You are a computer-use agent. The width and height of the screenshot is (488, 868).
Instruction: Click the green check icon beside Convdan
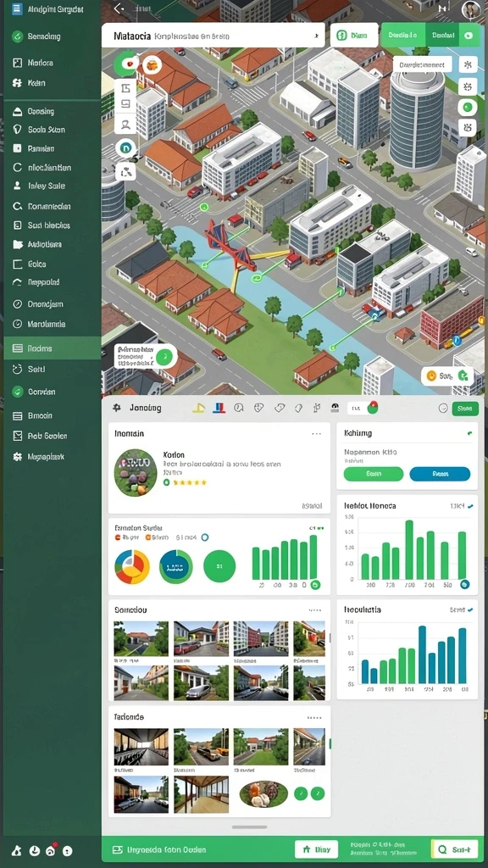tap(17, 392)
